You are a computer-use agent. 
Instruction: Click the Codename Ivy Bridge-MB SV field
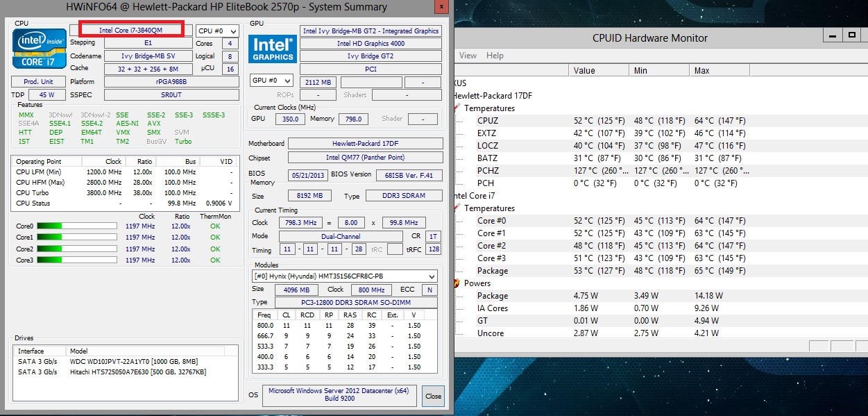[148, 56]
